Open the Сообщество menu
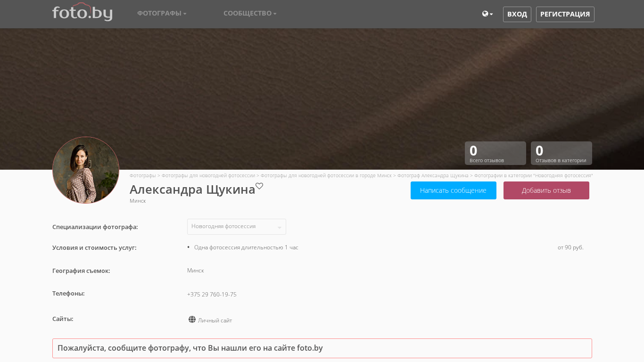The width and height of the screenshot is (644, 362). click(250, 14)
